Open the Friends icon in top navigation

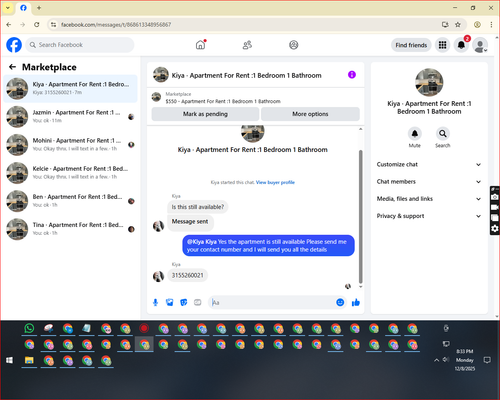click(247, 45)
